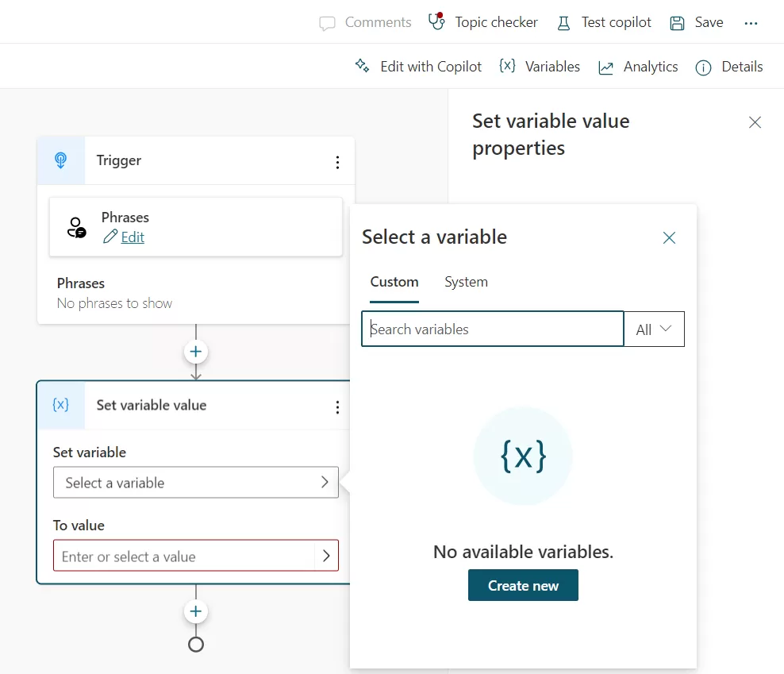Select the Custom tab
This screenshot has height=674, width=784.
pyautogui.click(x=394, y=282)
